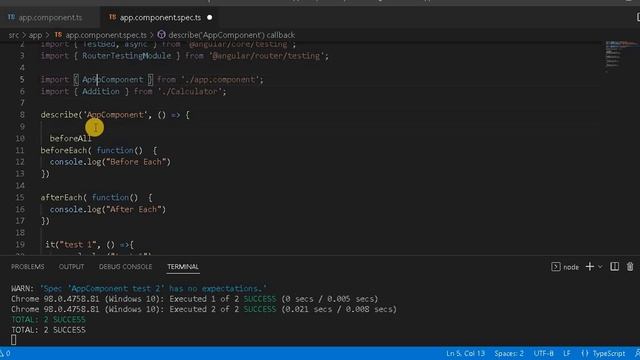
Task: Click the 'node' terminal label
Action: [x=571, y=267]
